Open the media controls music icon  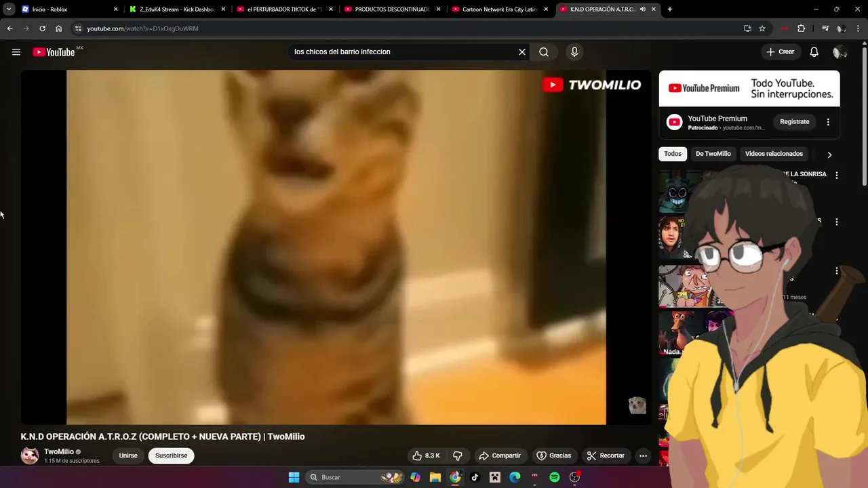[825, 28]
